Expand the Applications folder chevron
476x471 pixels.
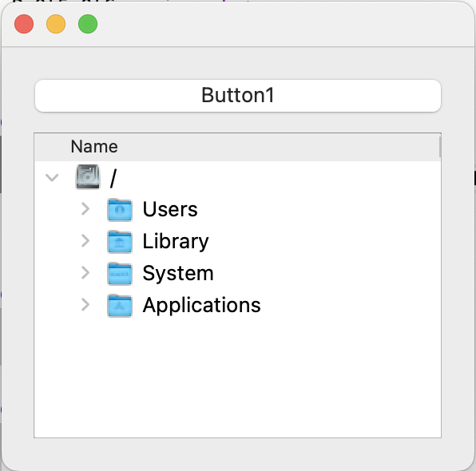coord(85,305)
